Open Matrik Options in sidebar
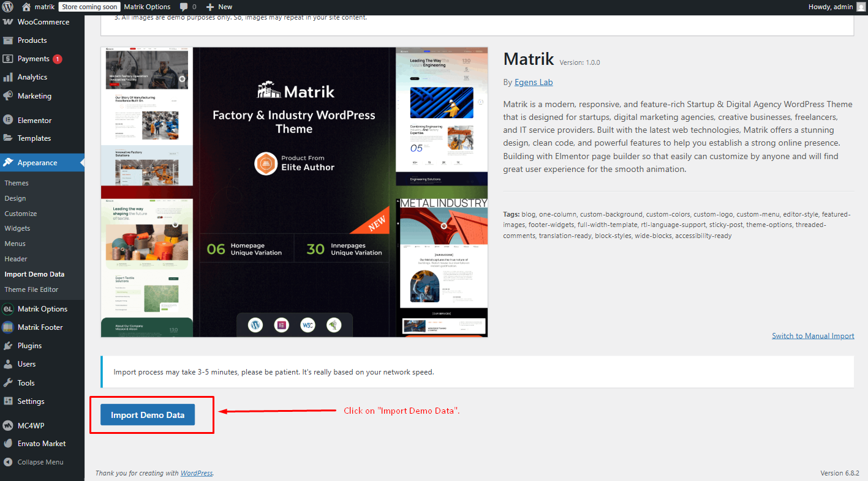 point(42,309)
